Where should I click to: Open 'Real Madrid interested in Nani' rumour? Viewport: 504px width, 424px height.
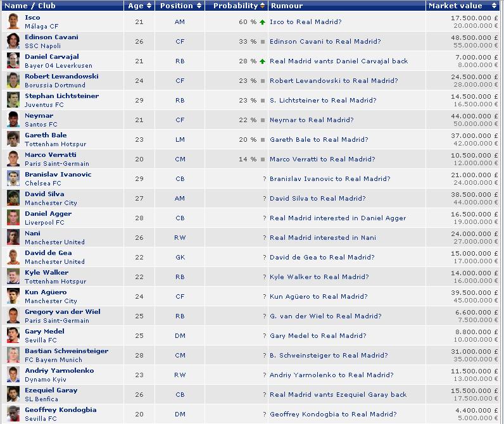pos(322,238)
